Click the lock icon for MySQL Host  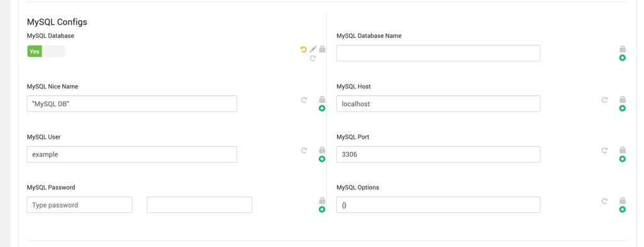click(623, 100)
